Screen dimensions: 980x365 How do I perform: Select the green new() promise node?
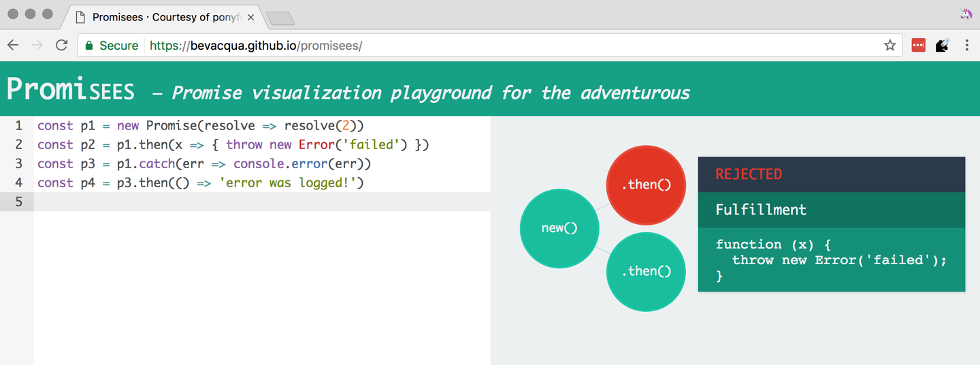pyautogui.click(x=559, y=228)
